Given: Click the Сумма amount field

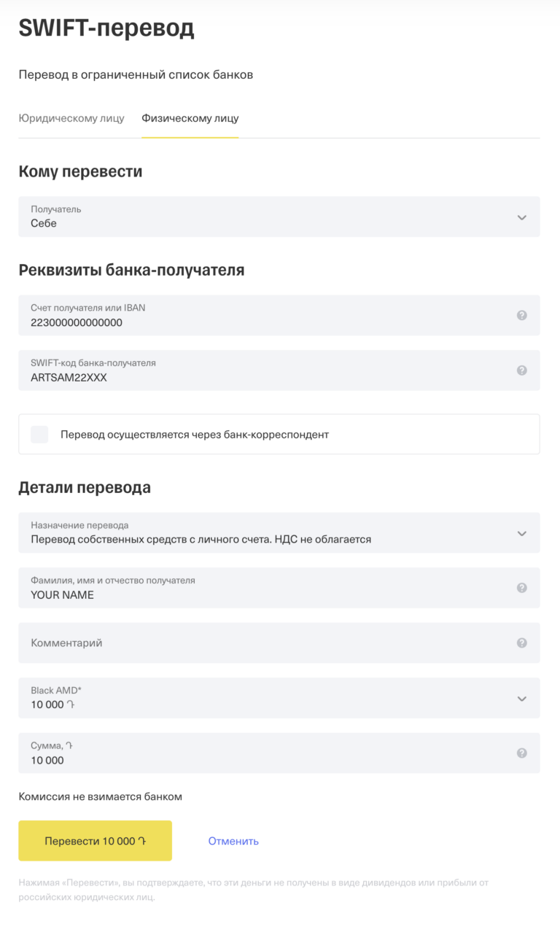Looking at the screenshot, I should (279, 753).
